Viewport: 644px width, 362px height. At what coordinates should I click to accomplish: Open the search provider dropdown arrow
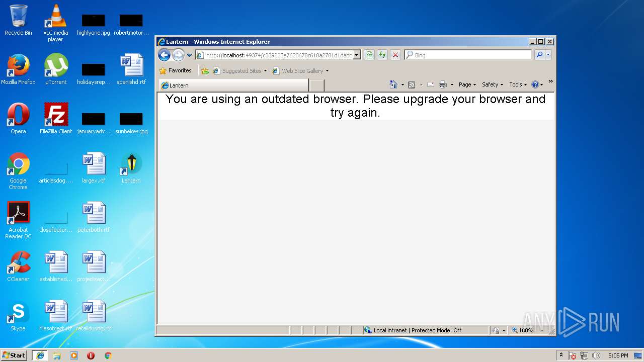pyautogui.click(x=548, y=55)
